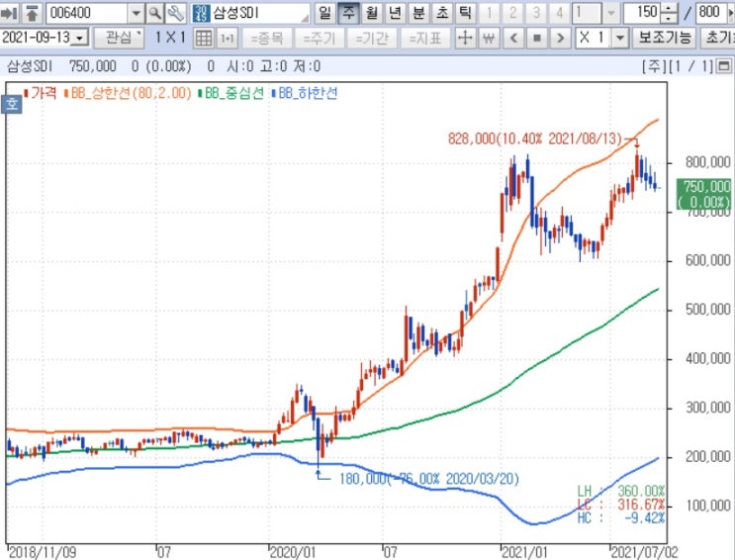Image resolution: width=735 pixels, height=560 pixels.
Task: Choose interval preset 3
Action: click(536, 13)
